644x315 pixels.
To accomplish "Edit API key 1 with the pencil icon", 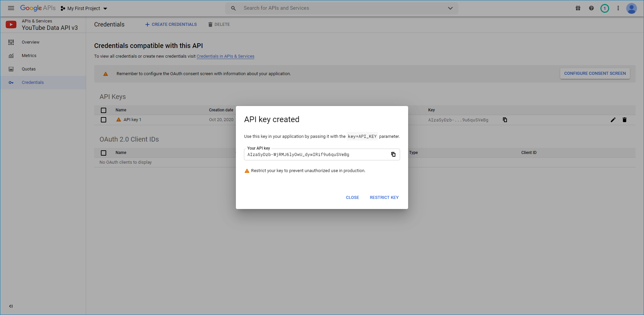I will coord(613,120).
